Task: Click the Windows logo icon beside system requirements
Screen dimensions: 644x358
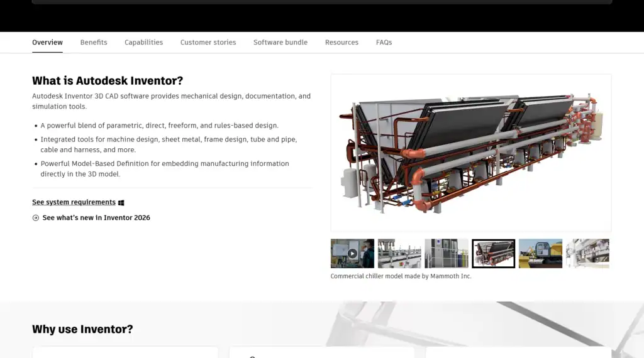Action: click(x=121, y=203)
